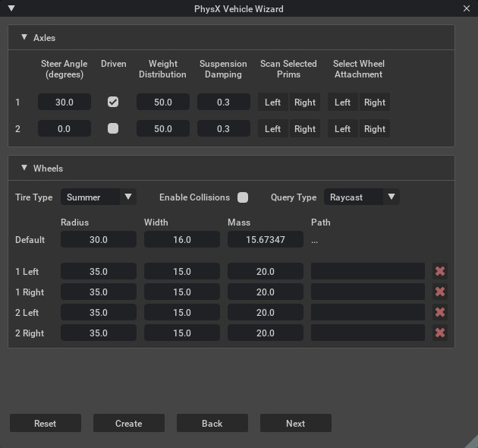Open the Tire Type Summer dropdown

pyautogui.click(x=98, y=197)
